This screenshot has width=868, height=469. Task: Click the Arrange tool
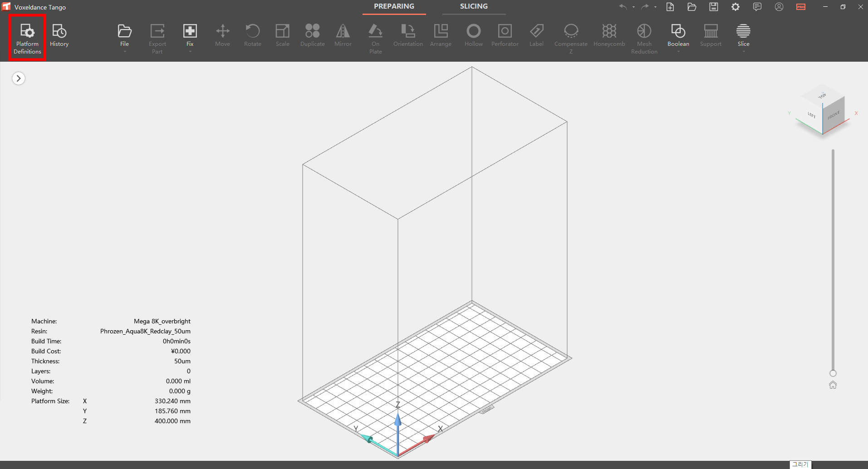click(x=441, y=35)
